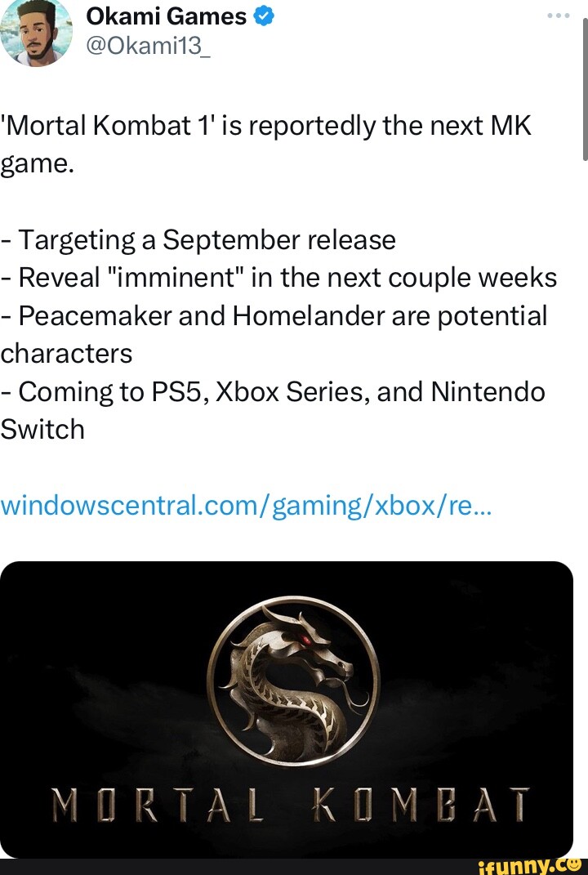Click the word 'characters' in the tweet

pyautogui.click(x=66, y=353)
